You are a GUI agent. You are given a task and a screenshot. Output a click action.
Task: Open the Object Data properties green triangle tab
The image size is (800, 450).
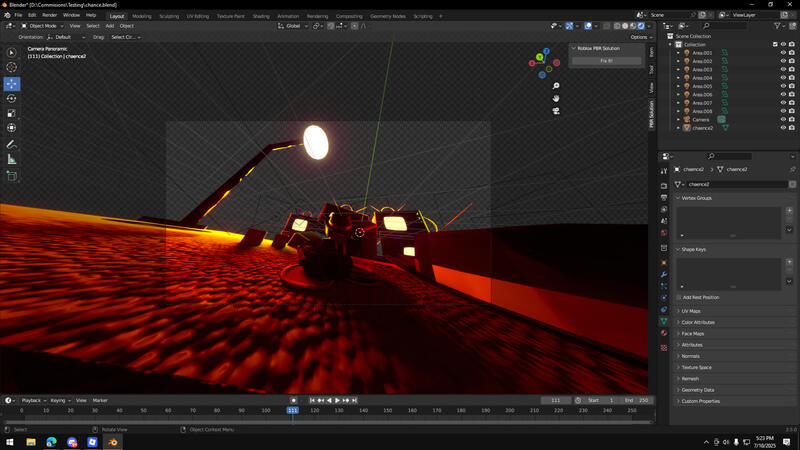point(664,321)
